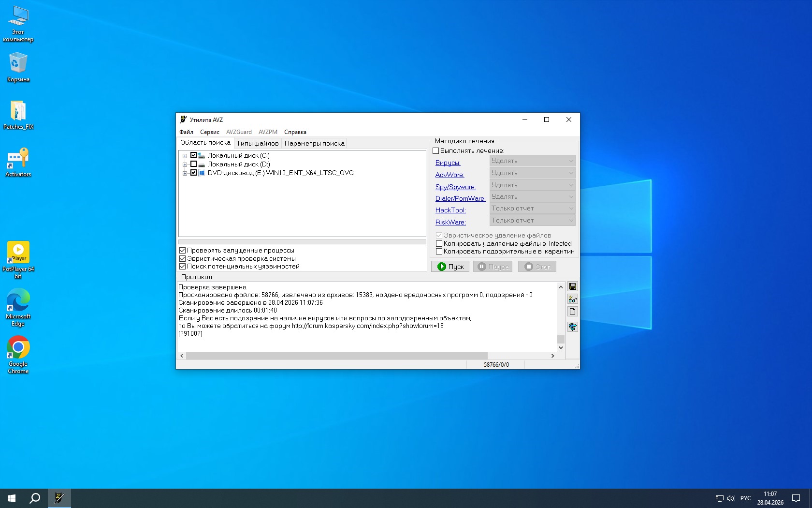Toggle Проверять запущенные процессы checkbox
This screenshot has width=812, height=508.
[x=183, y=251]
